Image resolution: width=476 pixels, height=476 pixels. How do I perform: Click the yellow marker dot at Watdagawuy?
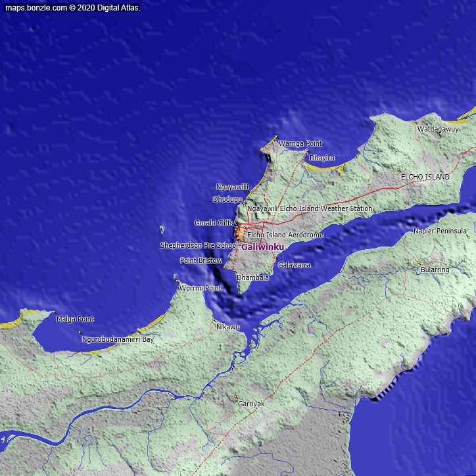tap(415, 122)
